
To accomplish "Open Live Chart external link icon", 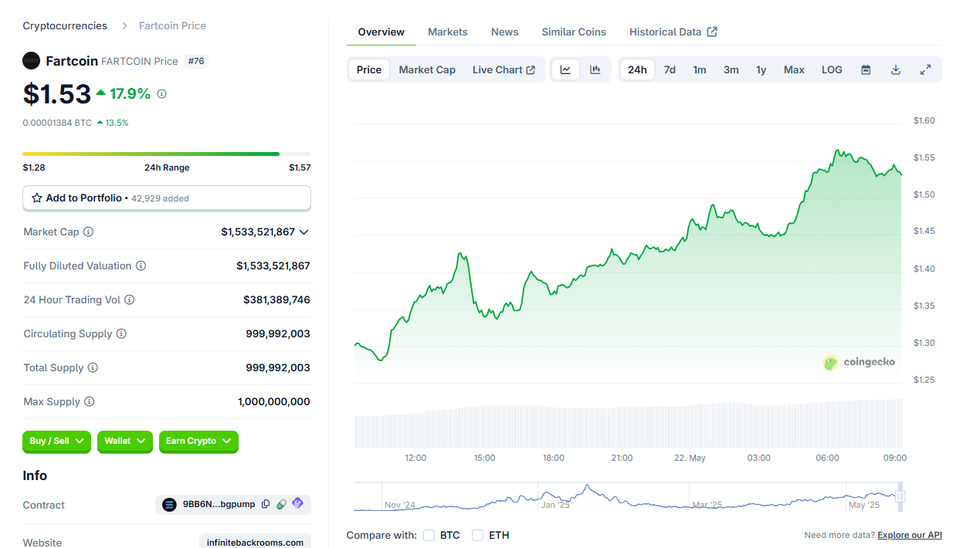I will click(531, 69).
